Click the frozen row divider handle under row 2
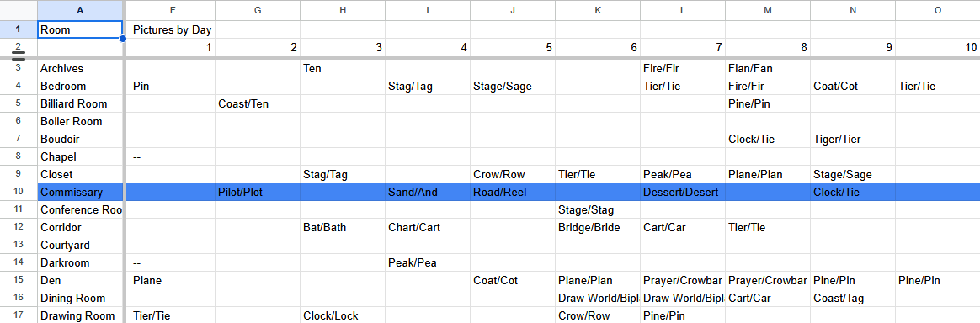This screenshot has width=980, height=323. pyautogui.click(x=19, y=57)
